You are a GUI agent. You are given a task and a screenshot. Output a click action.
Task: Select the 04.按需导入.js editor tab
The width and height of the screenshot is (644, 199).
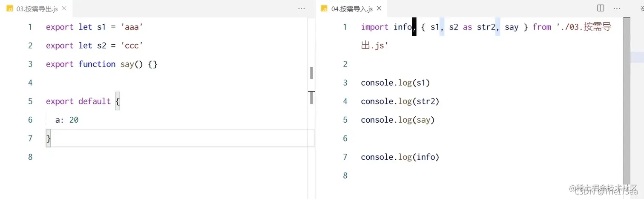[352, 9]
